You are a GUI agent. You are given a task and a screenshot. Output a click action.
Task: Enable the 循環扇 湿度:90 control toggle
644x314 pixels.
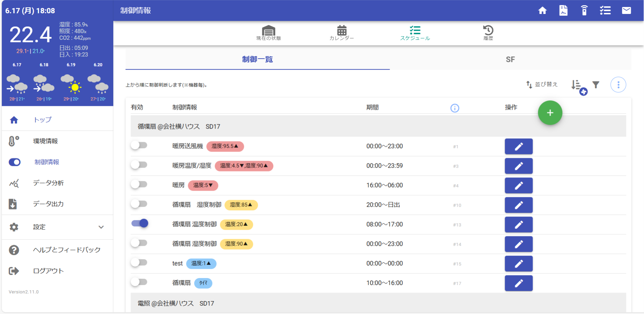pyautogui.click(x=139, y=243)
